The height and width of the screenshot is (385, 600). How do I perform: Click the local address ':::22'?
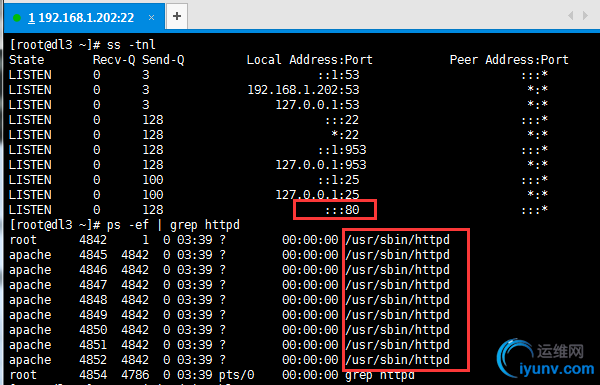pos(342,120)
